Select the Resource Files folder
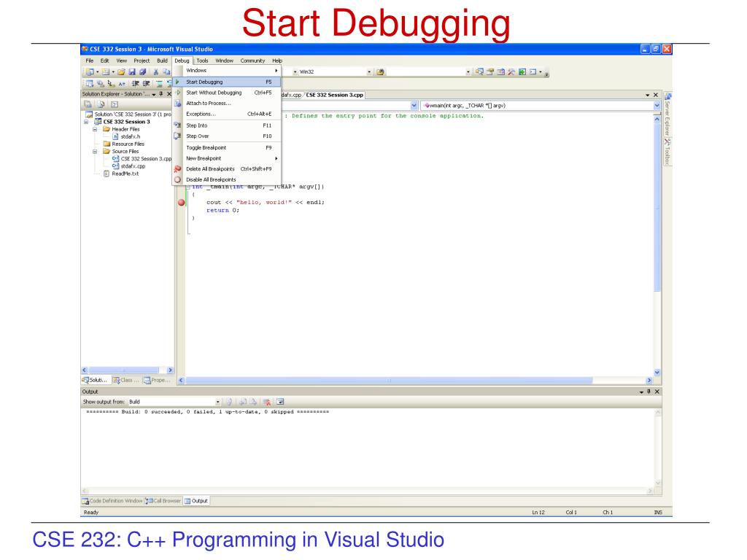Viewport: 747px width, 560px height. click(124, 144)
